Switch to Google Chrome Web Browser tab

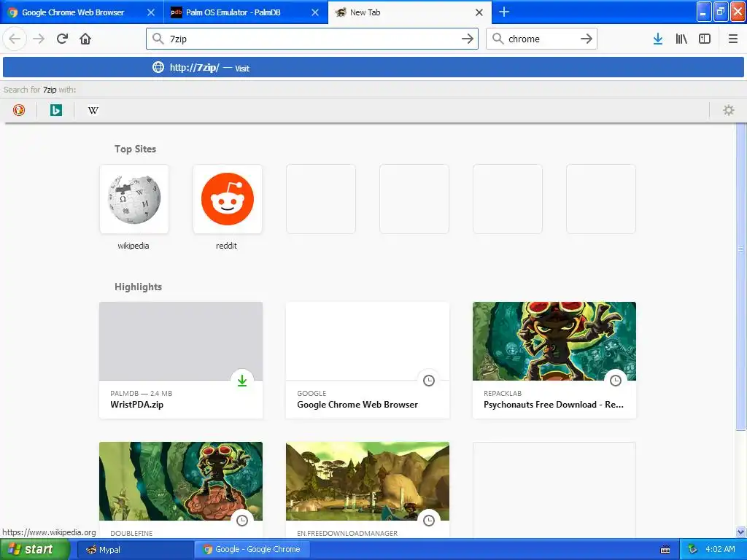click(82, 12)
